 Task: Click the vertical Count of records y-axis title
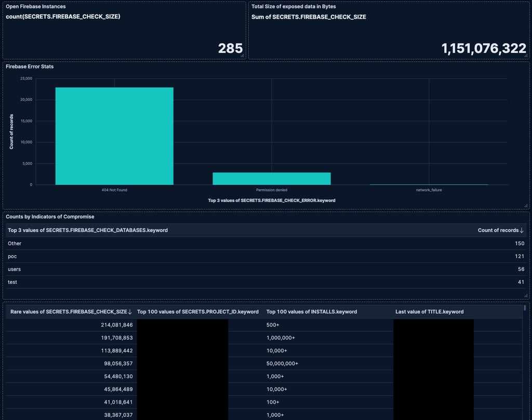(x=11, y=131)
